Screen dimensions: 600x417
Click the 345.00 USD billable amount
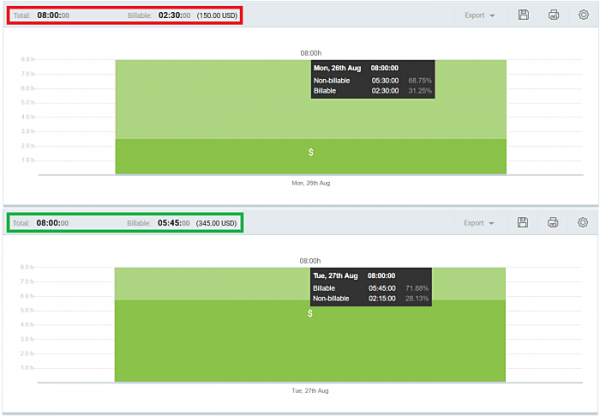click(x=218, y=224)
